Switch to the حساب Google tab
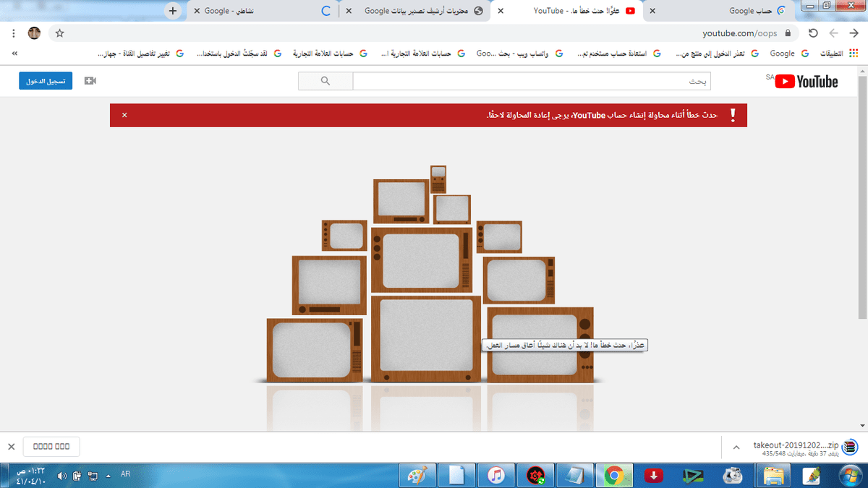868x488 pixels. pyautogui.click(x=752, y=11)
